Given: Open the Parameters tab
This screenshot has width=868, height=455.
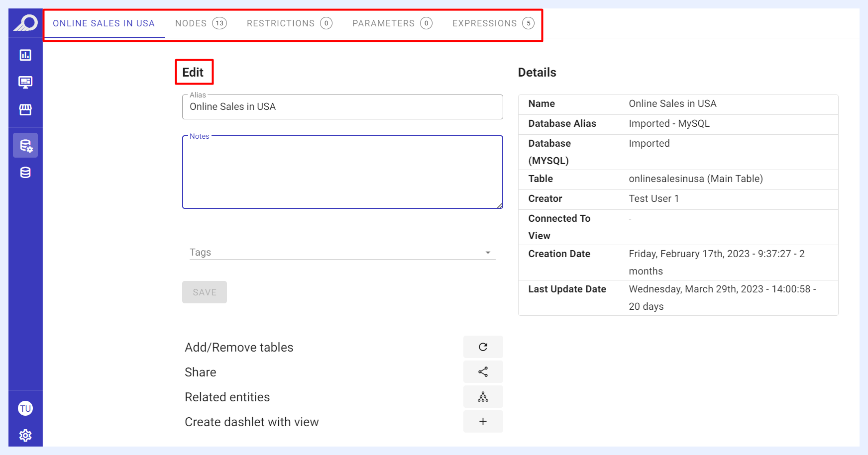Looking at the screenshot, I should pyautogui.click(x=392, y=23).
